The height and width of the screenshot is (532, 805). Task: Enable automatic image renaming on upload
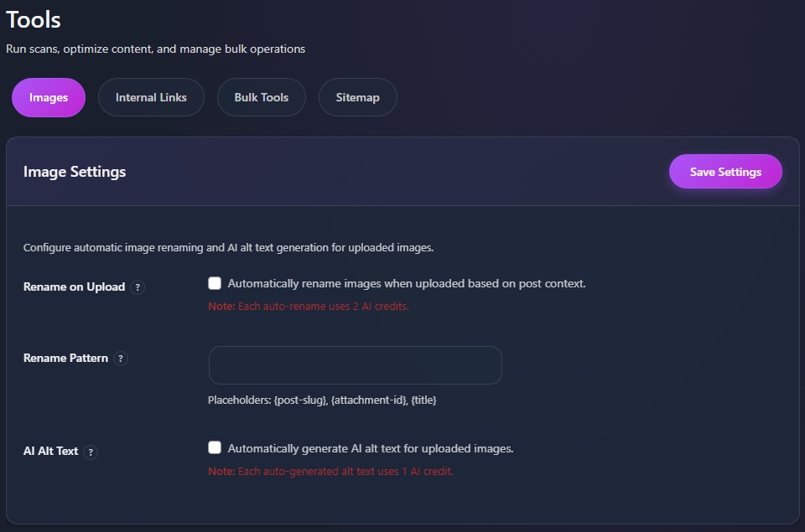click(215, 283)
